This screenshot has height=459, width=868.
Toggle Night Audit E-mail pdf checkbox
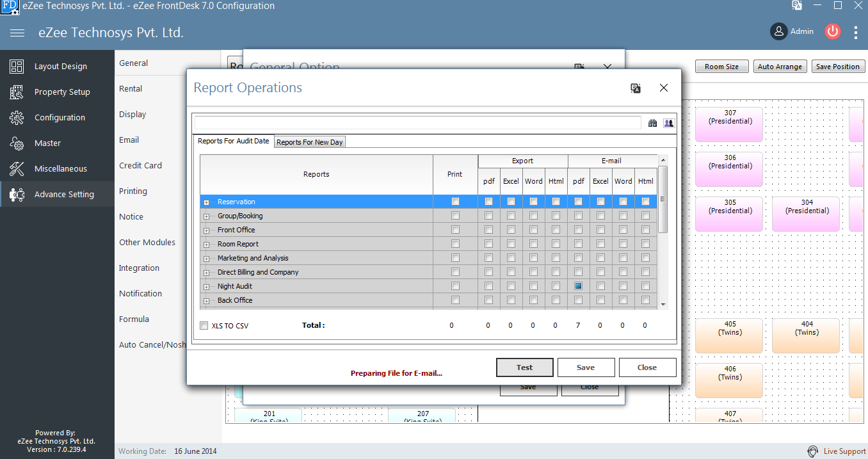pos(578,286)
